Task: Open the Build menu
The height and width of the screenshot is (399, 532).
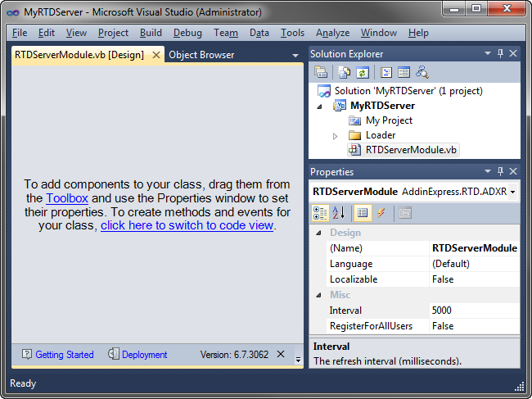Action: pos(151,33)
